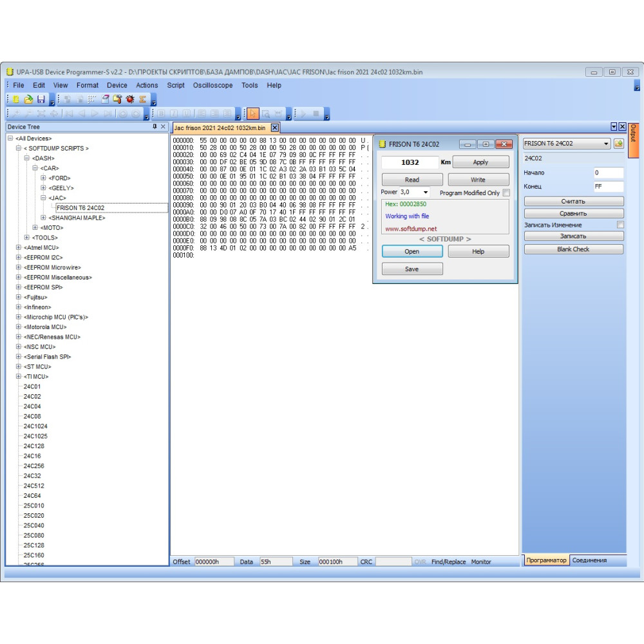This screenshot has width=644, height=644.
Task: Save using the floppy disk icon
Action: click(41, 99)
